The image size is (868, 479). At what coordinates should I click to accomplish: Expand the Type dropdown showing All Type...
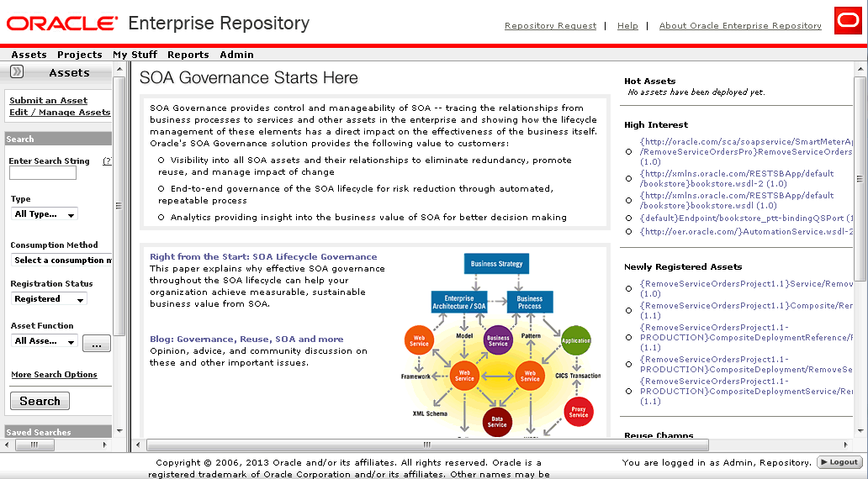click(45, 214)
